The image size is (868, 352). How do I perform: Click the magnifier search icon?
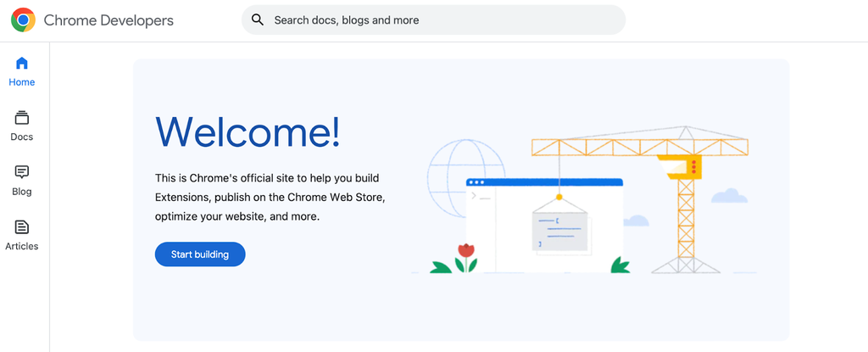[258, 20]
